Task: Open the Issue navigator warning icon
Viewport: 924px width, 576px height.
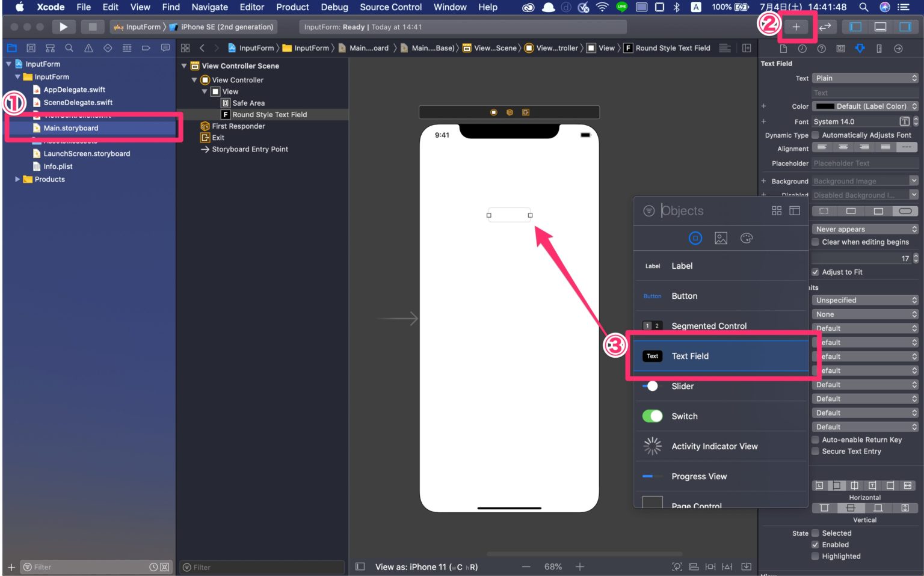Action: pyautogui.click(x=88, y=47)
